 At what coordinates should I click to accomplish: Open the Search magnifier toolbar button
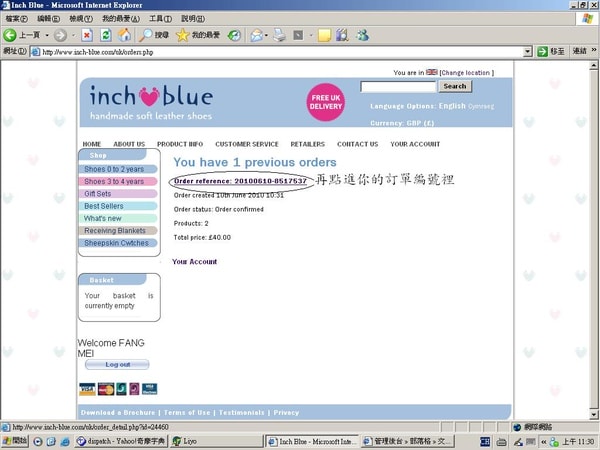point(154,35)
